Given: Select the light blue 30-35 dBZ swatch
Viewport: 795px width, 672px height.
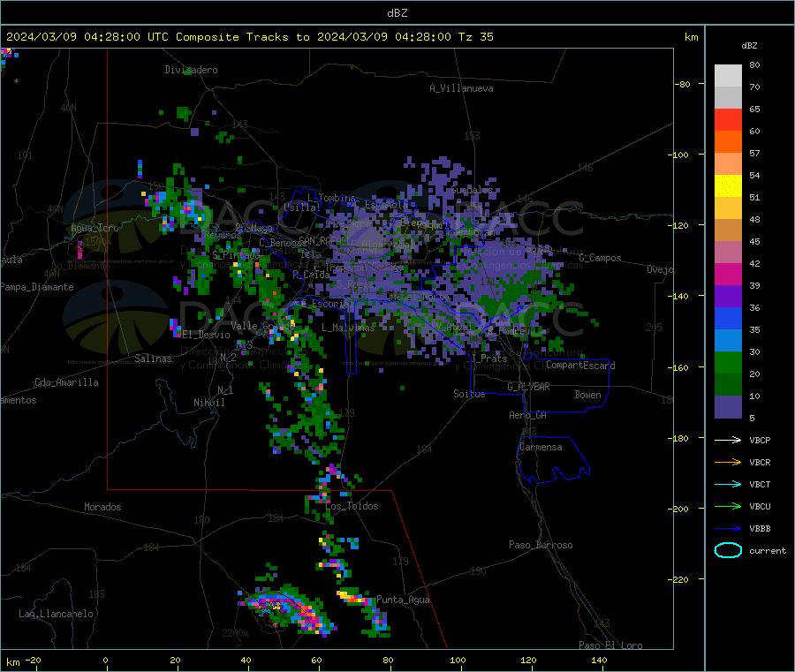Looking at the screenshot, I should click(728, 341).
